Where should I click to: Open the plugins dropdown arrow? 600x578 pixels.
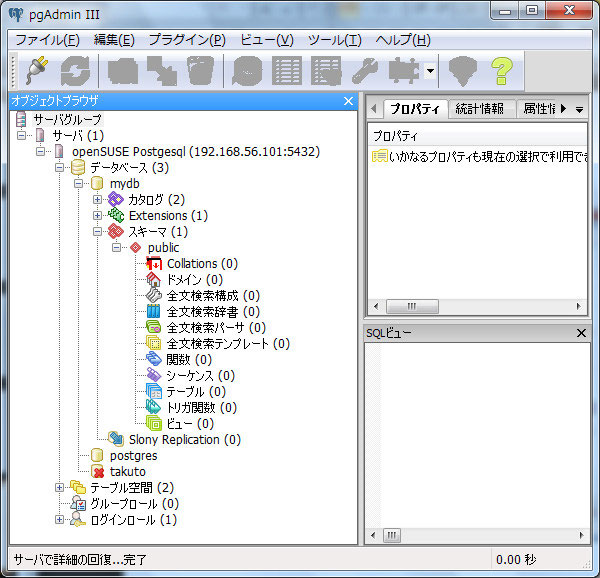tap(430, 71)
